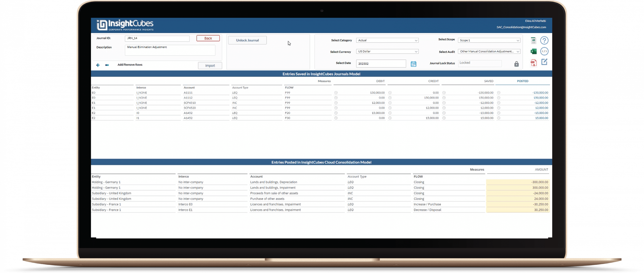Click 'Entries Posted in InsightCubes Cloud Consolidation Model' header

321,162
